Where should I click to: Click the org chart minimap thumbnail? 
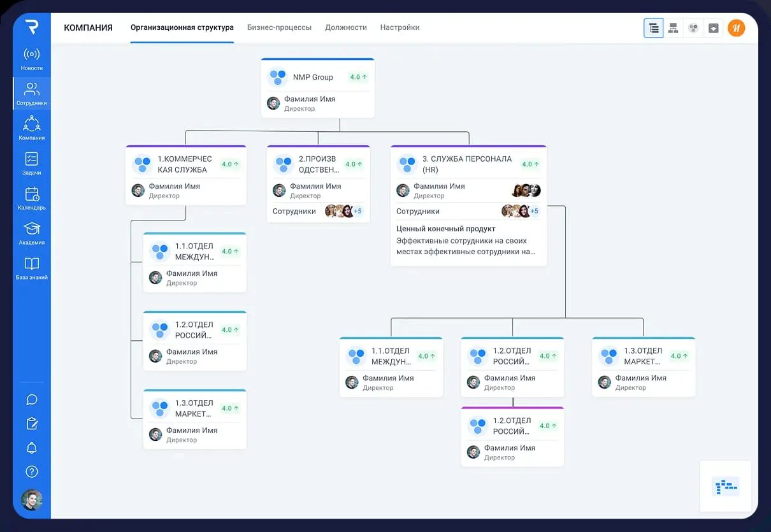coord(726,487)
